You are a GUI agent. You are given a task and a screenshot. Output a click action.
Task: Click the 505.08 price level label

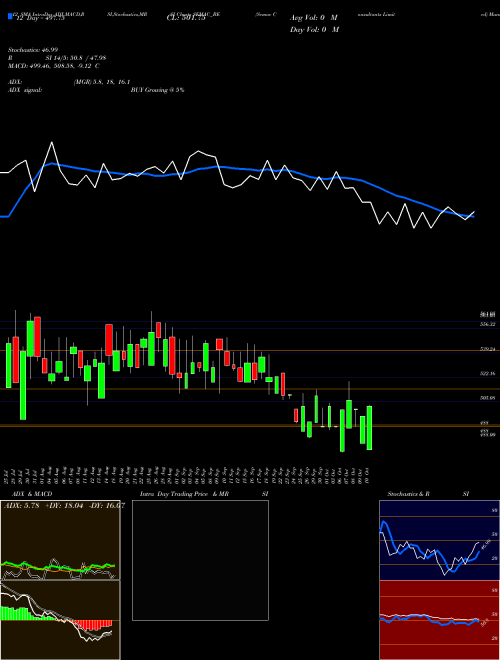pyautogui.click(x=488, y=397)
